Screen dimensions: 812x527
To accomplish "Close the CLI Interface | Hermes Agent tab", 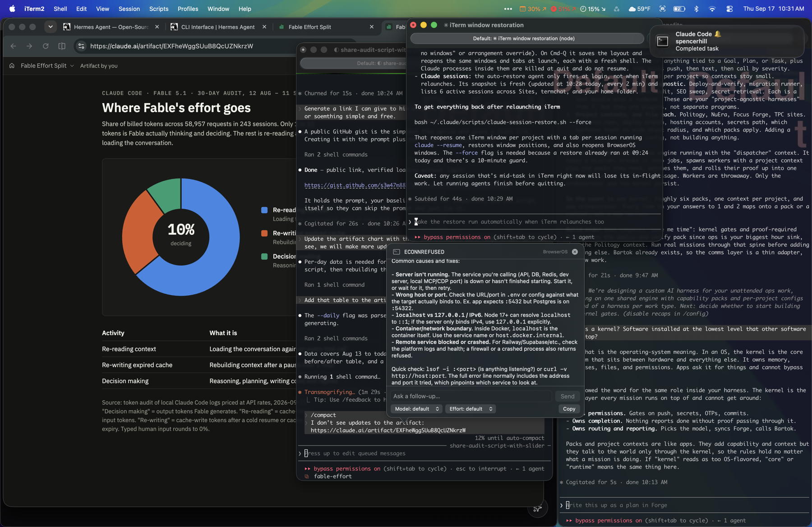I will click(x=264, y=27).
